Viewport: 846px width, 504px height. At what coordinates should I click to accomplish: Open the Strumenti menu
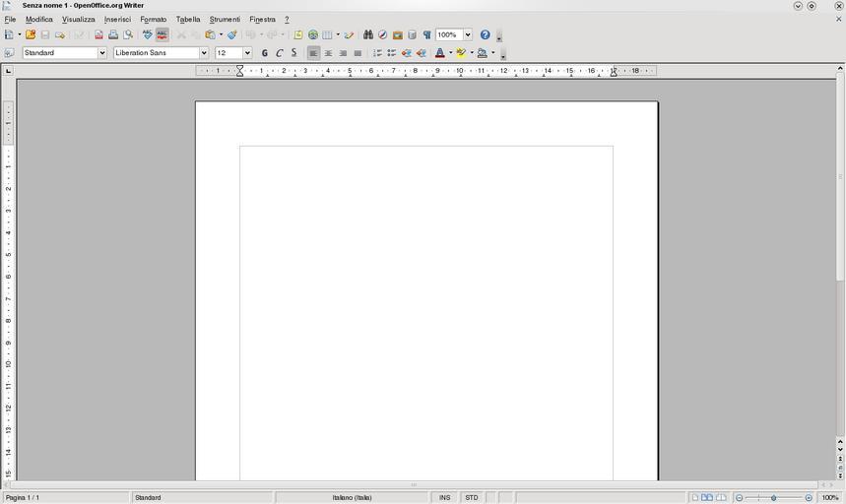(x=225, y=20)
